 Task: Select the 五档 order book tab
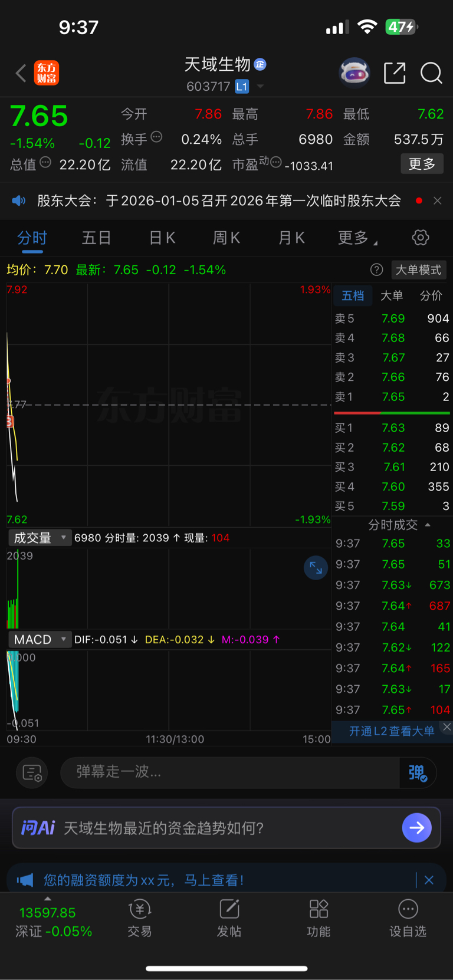(x=353, y=296)
